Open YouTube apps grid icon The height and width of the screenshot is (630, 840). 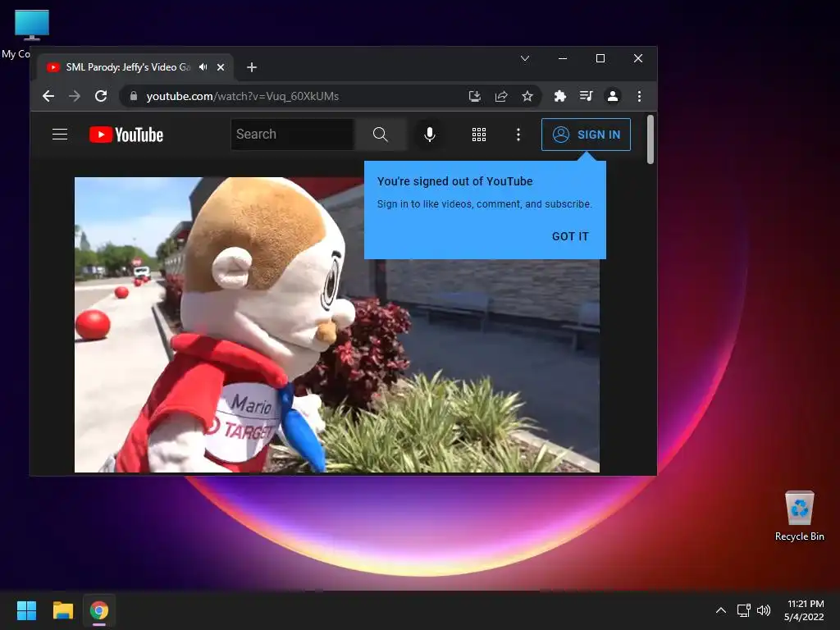479,135
